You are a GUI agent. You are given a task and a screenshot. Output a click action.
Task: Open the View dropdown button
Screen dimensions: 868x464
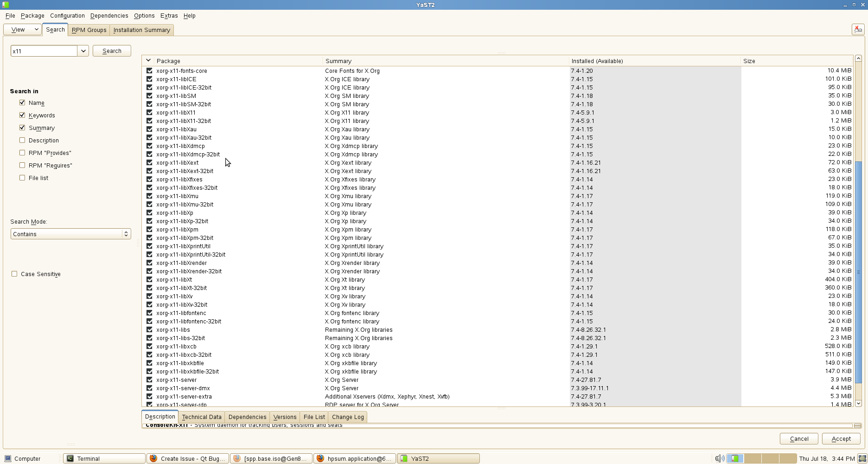click(x=23, y=29)
